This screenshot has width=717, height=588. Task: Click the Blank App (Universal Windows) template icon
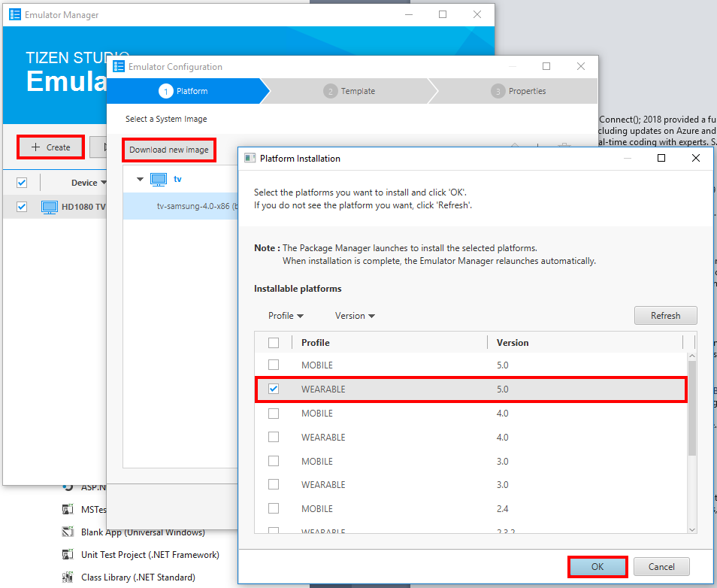point(68,533)
